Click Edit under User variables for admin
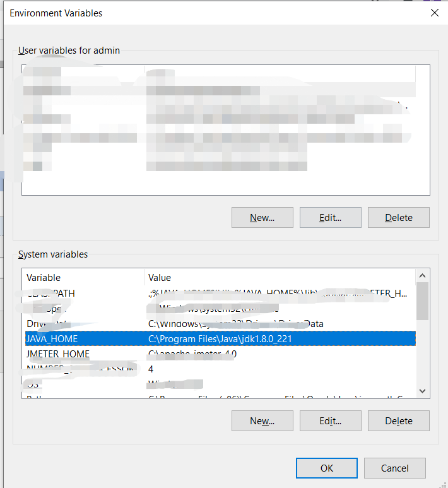The image size is (448, 488). pos(331,218)
